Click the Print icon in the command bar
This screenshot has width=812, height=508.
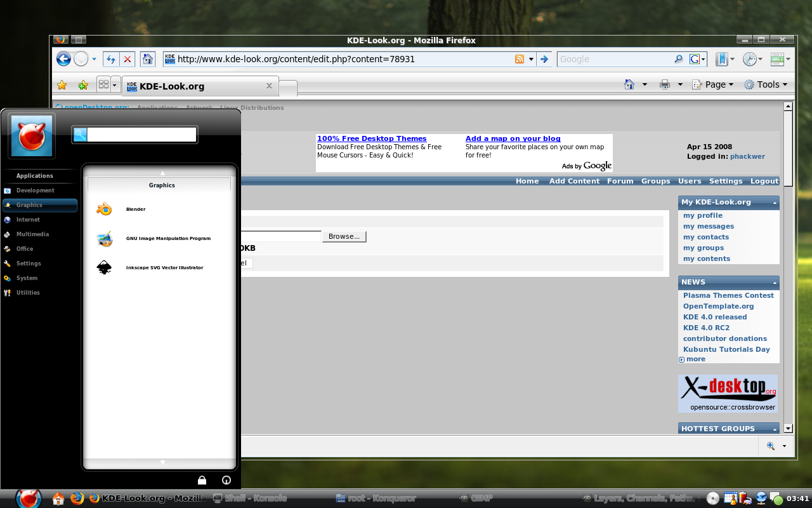click(x=665, y=84)
